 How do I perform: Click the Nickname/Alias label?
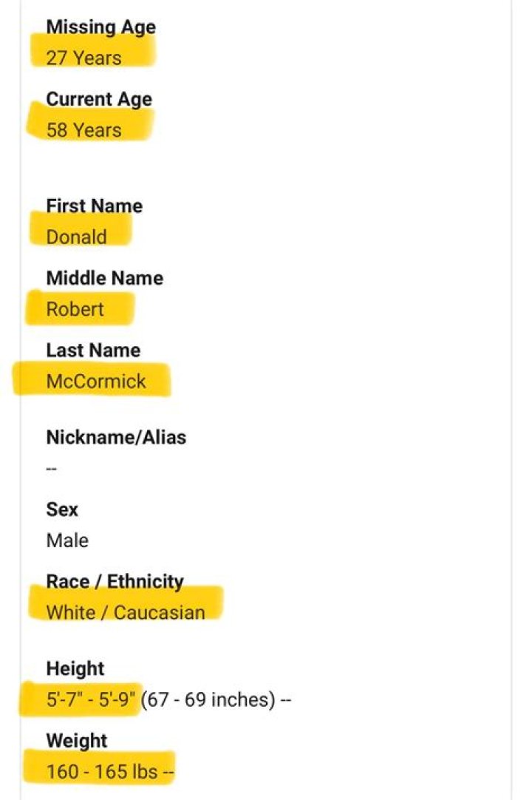coord(116,438)
